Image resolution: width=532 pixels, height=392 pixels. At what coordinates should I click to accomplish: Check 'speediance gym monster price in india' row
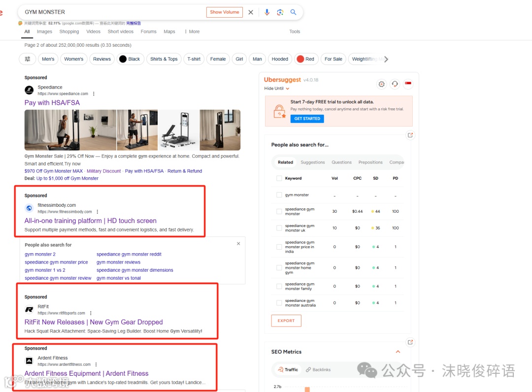(x=279, y=247)
